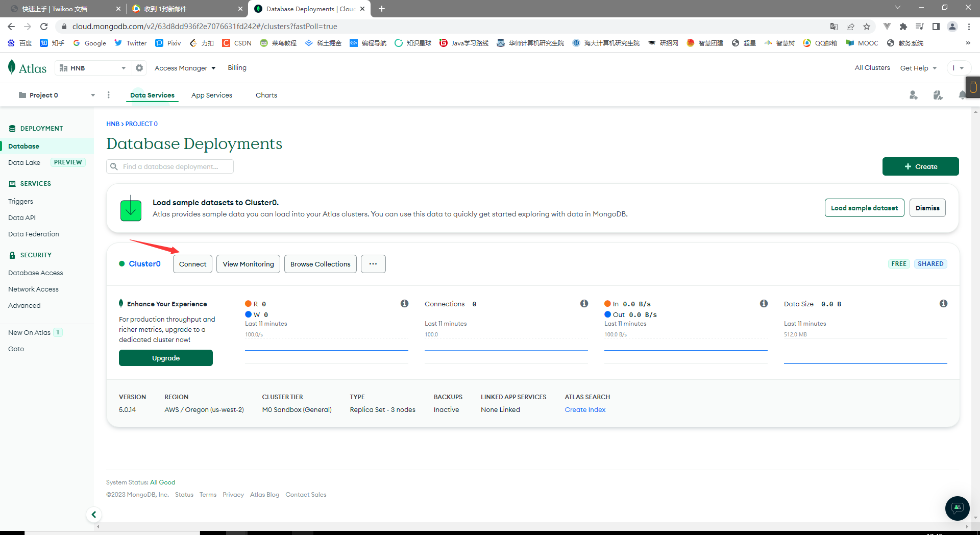Open the chat support bubble icon
Screen dimensions: 980x535
click(957, 508)
